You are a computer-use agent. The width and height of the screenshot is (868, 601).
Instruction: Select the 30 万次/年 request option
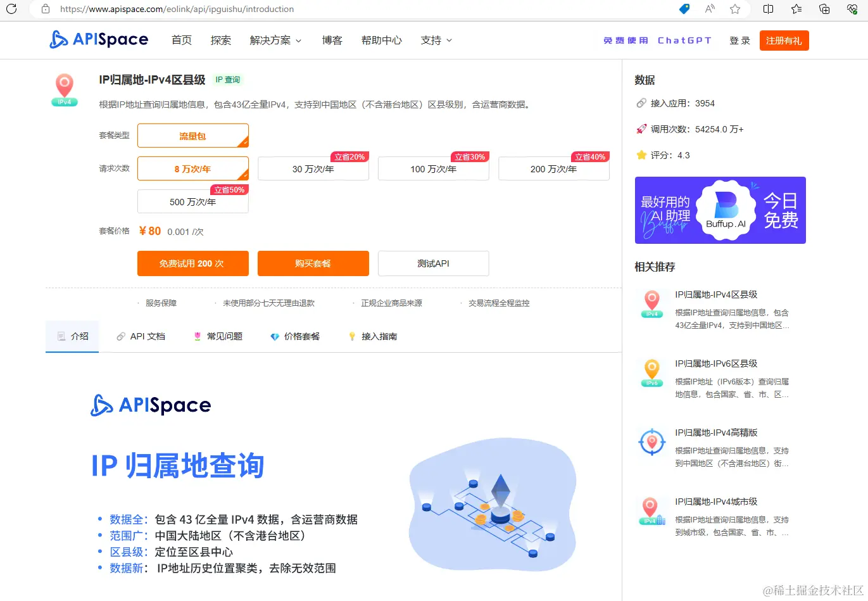[x=313, y=168]
